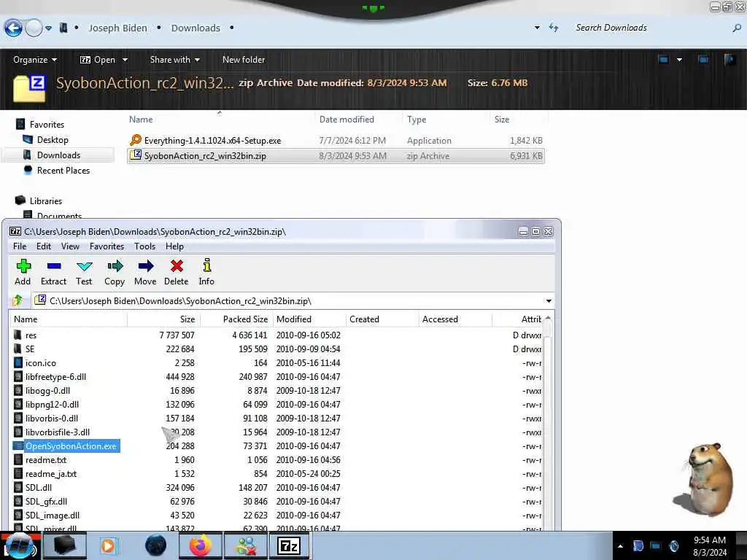Screen dimensions: 747x560
Task: Click the 7-Zip taskbar button
Action: (289, 545)
